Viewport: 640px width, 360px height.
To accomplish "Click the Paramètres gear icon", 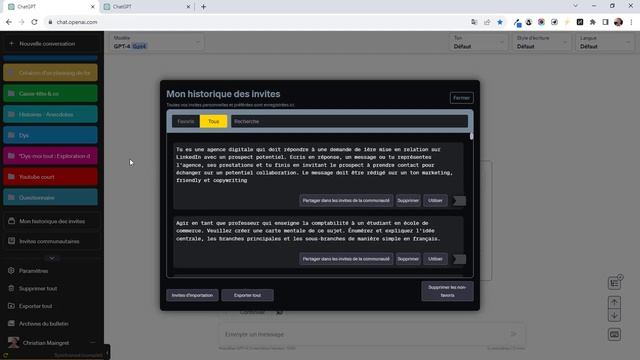I will point(11,271).
